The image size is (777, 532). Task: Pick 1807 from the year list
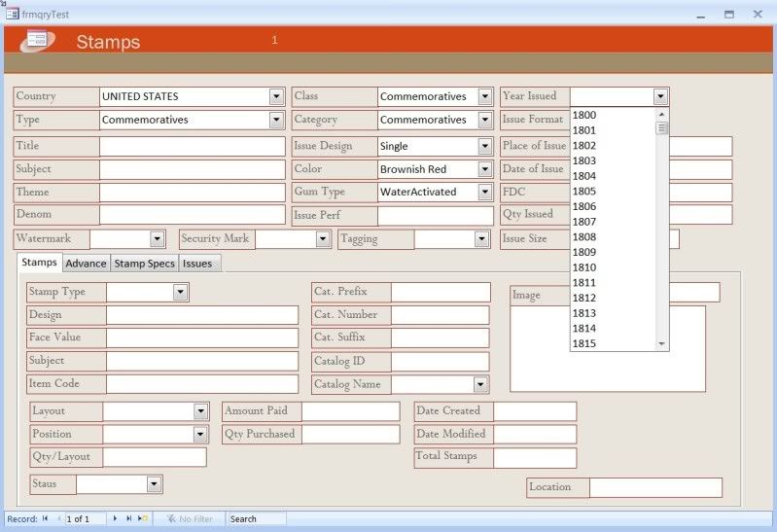tap(613, 222)
